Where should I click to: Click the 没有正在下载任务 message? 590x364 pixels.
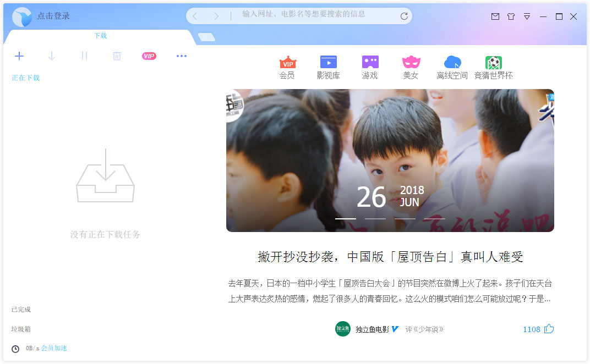tap(105, 235)
